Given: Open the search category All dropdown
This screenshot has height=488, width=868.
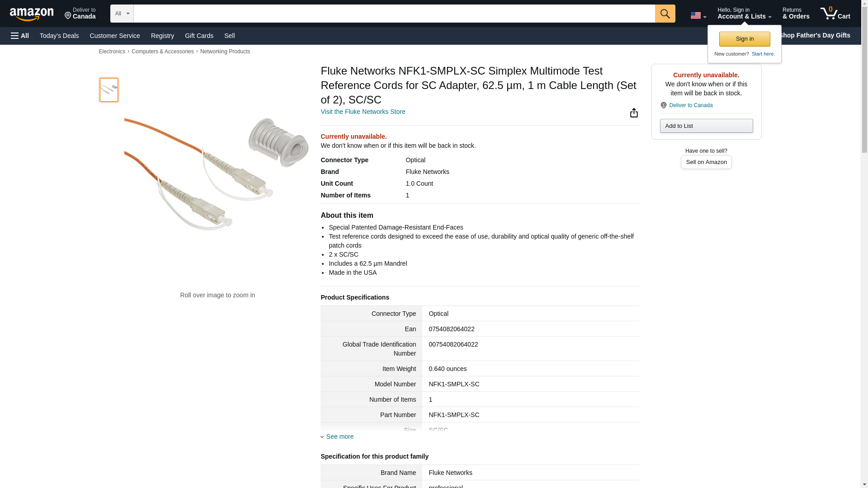Looking at the screenshot, I should click(x=122, y=14).
